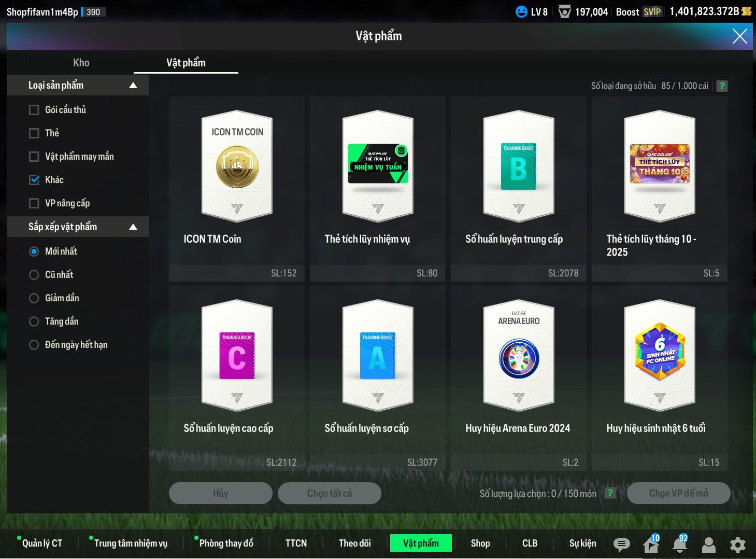
Task: Click the notification bell icon
Action: pyautogui.click(x=680, y=544)
